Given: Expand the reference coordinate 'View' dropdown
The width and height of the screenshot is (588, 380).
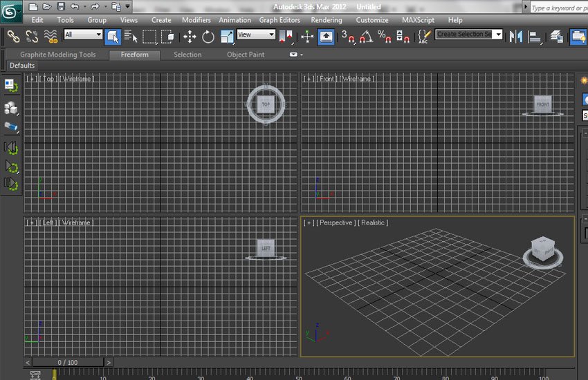Looking at the screenshot, I should tap(256, 35).
